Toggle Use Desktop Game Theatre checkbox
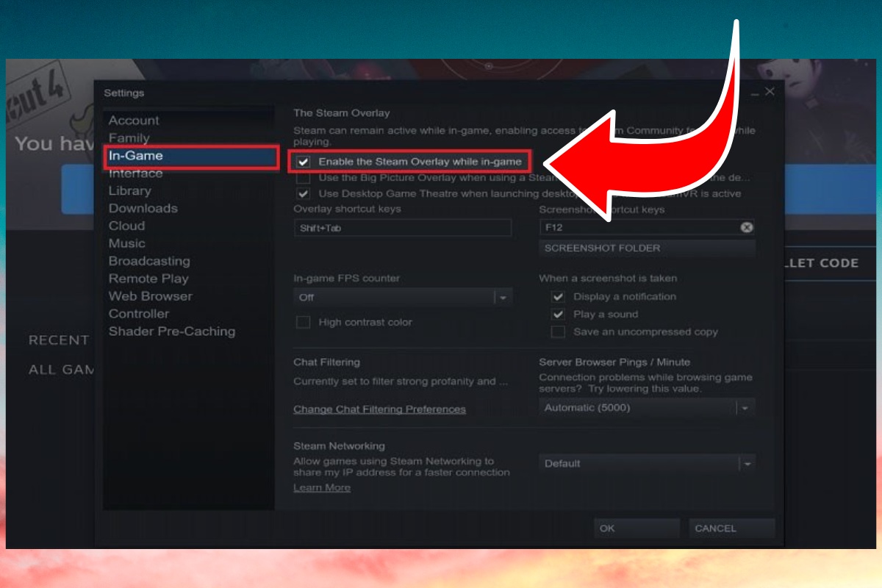 [x=304, y=194]
